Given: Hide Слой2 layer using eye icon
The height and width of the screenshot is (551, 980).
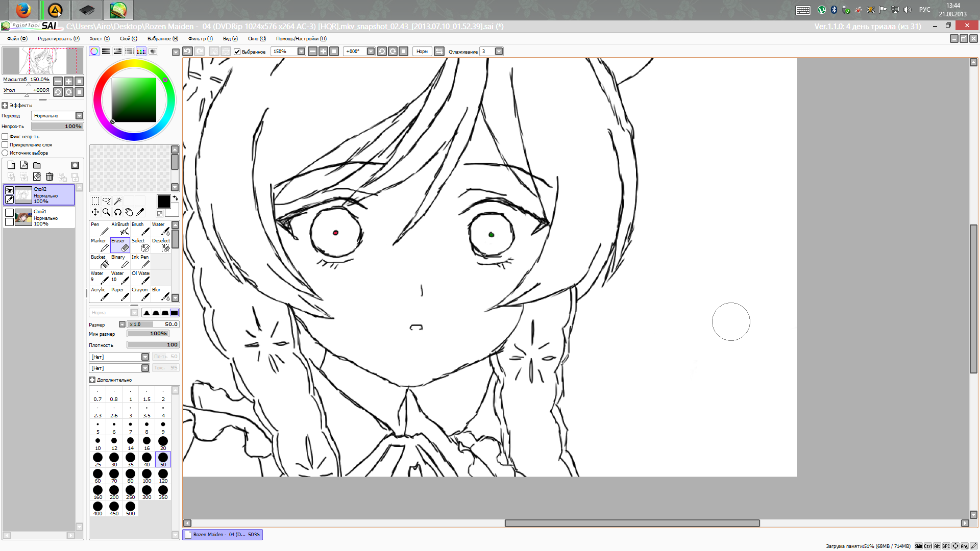Looking at the screenshot, I should pyautogui.click(x=9, y=190).
